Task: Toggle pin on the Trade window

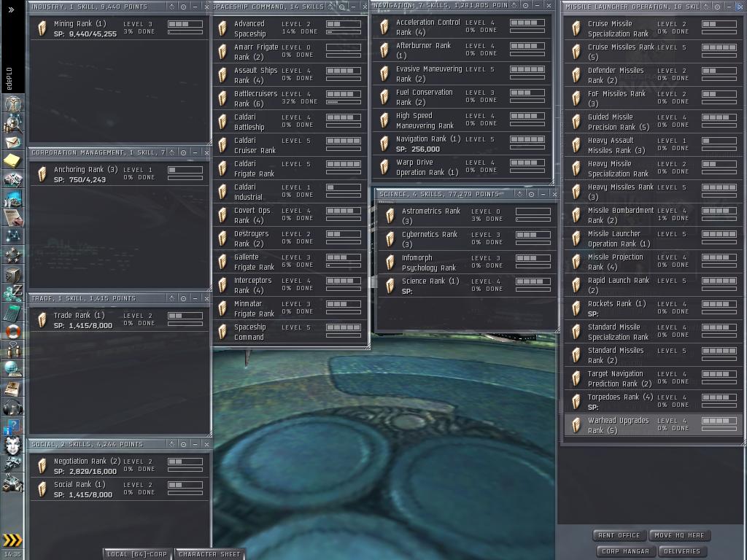Action: [172, 298]
